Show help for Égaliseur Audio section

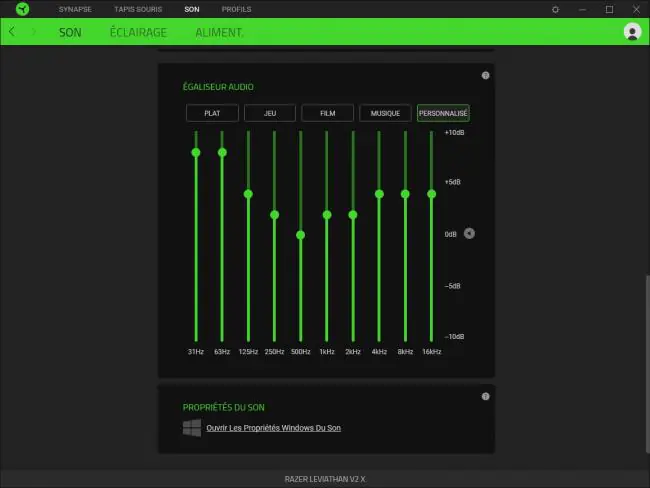485,75
